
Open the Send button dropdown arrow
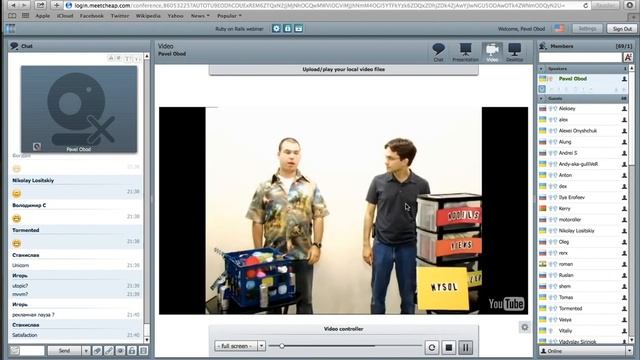pos(86,351)
